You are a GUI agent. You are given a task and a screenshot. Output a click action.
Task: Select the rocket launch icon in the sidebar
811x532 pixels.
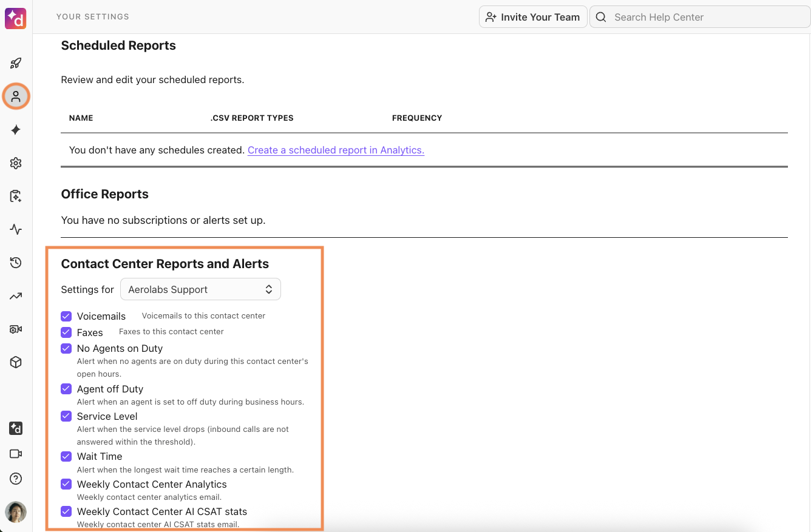point(15,63)
